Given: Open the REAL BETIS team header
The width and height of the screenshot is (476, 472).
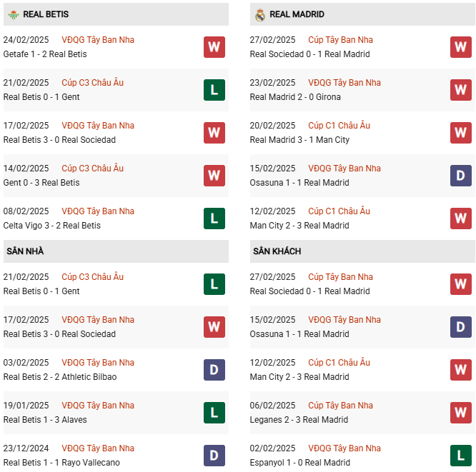Looking at the screenshot, I should point(46,14).
